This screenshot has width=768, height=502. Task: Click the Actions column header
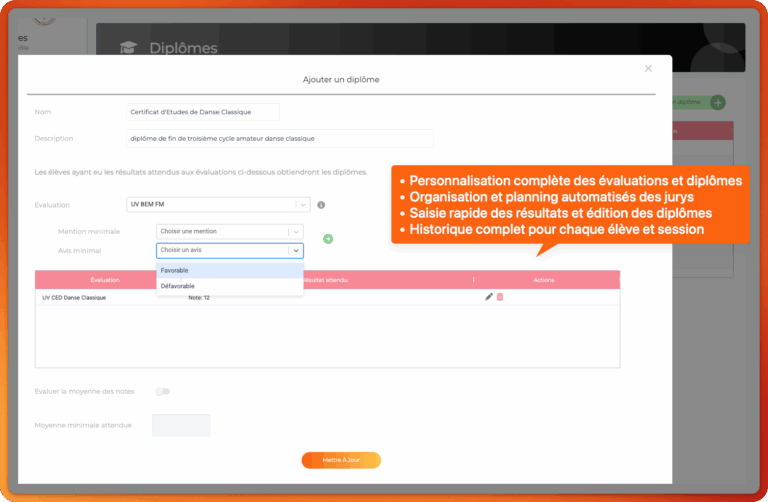pyautogui.click(x=544, y=280)
